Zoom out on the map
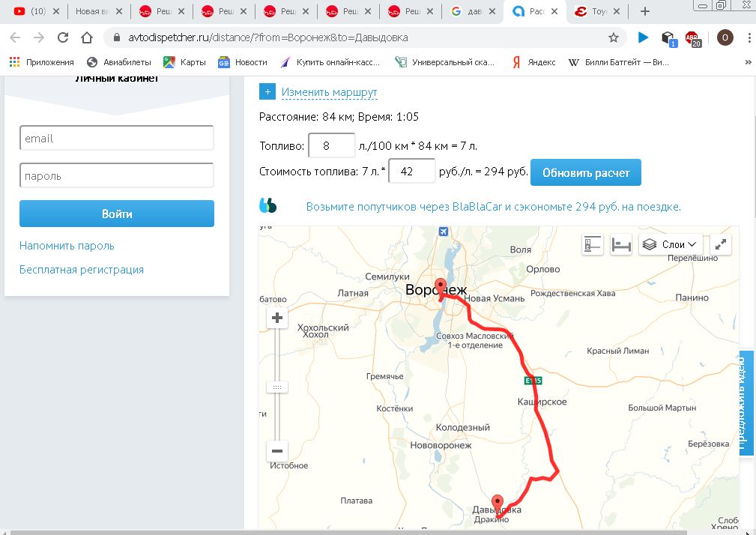The width and height of the screenshot is (756, 535). click(277, 451)
